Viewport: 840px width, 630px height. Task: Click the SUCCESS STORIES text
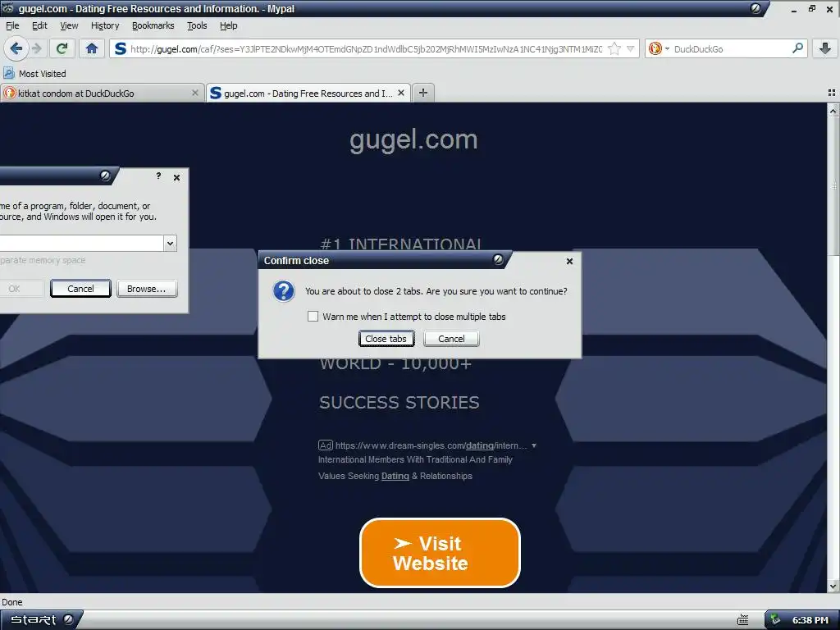tap(399, 402)
